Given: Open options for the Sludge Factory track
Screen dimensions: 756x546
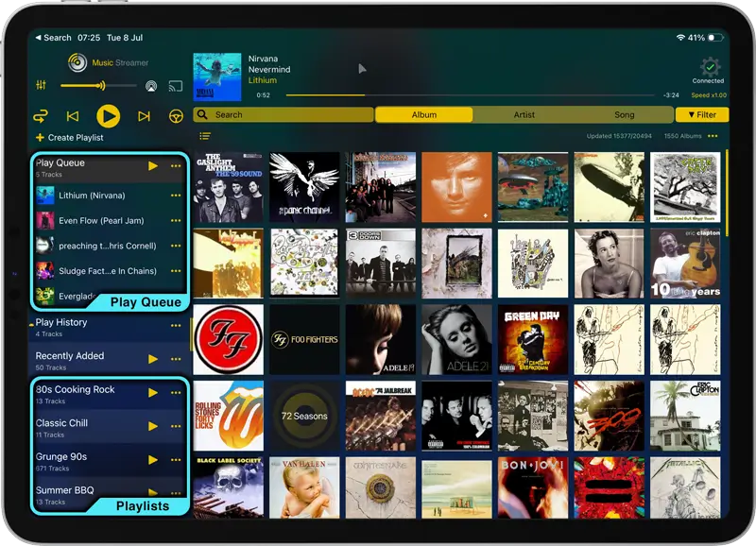Looking at the screenshot, I should tap(176, 271).
